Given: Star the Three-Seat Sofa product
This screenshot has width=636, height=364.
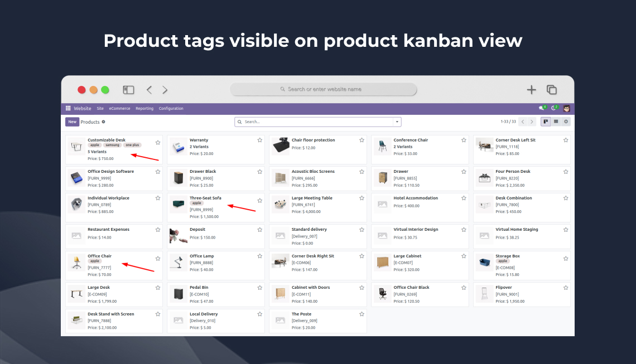Looking at the screenshot, I should [x=259, y=201].
